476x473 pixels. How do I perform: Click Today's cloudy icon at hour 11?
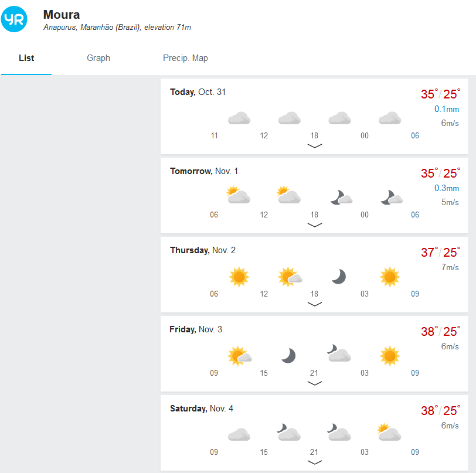click(239, 119)
